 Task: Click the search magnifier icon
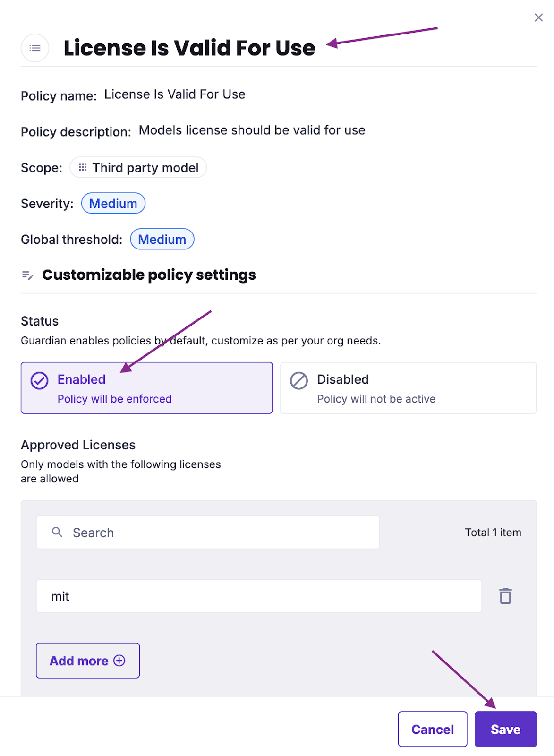pyautogui.click(x=57, y=533)
